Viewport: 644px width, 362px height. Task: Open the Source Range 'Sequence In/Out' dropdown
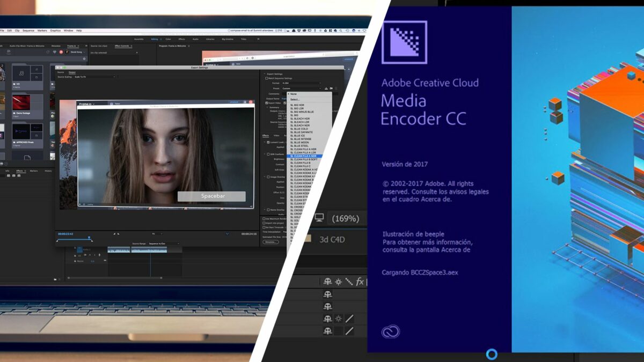[x=164, y=243]
